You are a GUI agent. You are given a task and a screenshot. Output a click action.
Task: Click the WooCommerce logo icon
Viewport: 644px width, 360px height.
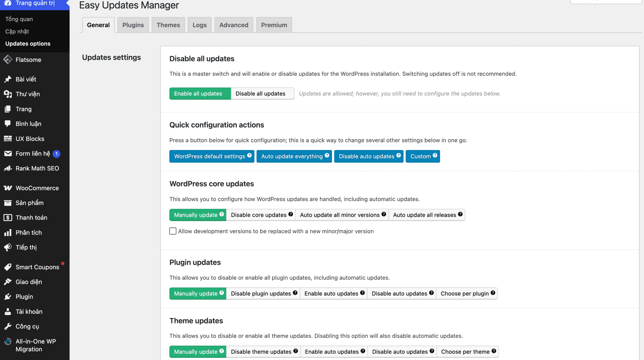(x=8, y=188)
